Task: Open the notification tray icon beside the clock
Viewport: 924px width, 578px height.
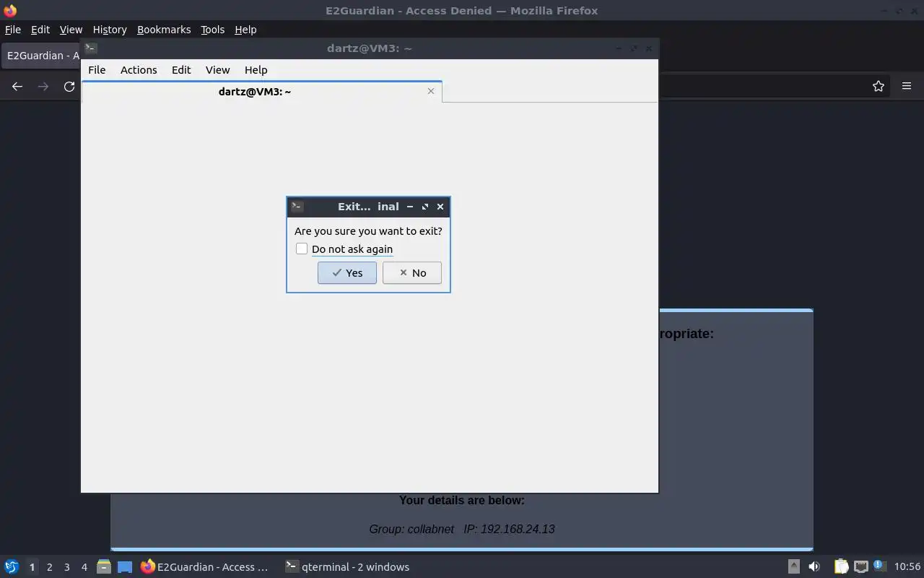Action: (x=879, y=566)
